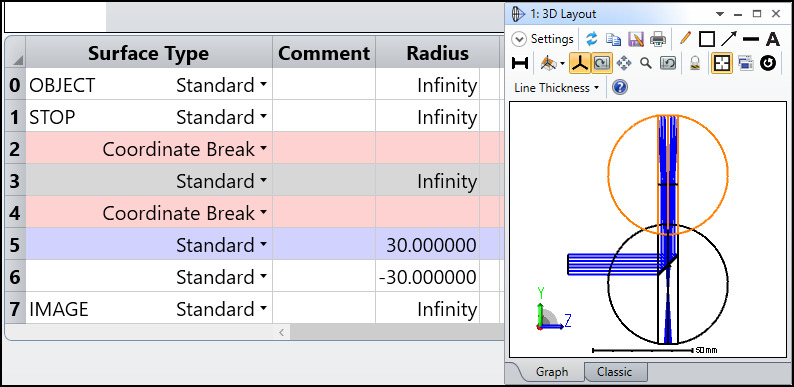The height and width of the screenshot is (387, 794).
Task: Click the Infinity radius cell in IMAGE row
Action: (x=427, y=308)
